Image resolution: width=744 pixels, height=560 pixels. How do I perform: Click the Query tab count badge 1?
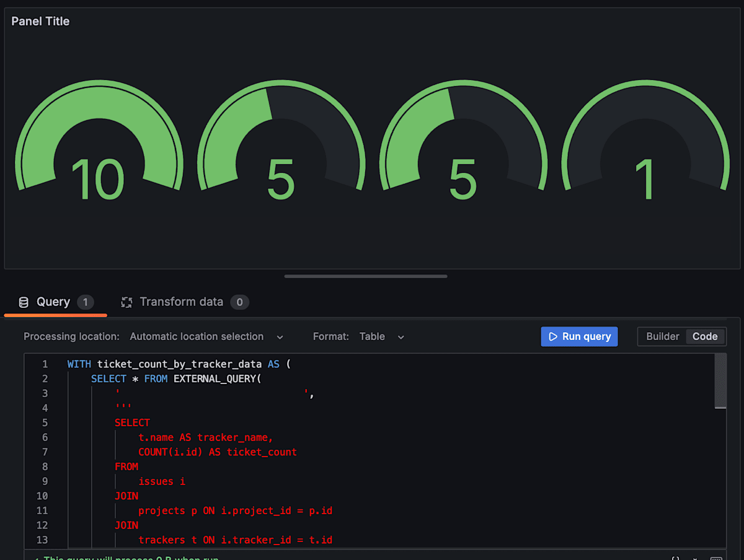pos(86,302)
